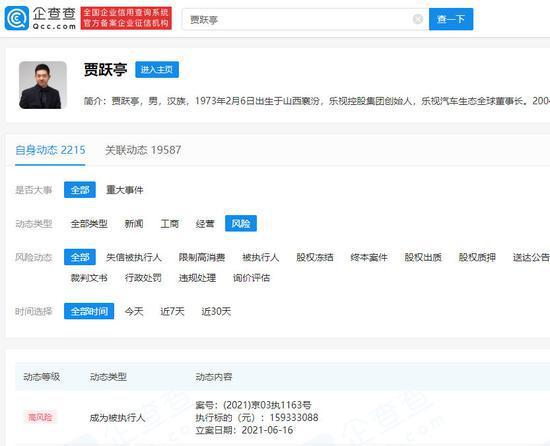Select 全部时间 time range
The width and height of the screenshot is (550, 446).
click(89, 311)
